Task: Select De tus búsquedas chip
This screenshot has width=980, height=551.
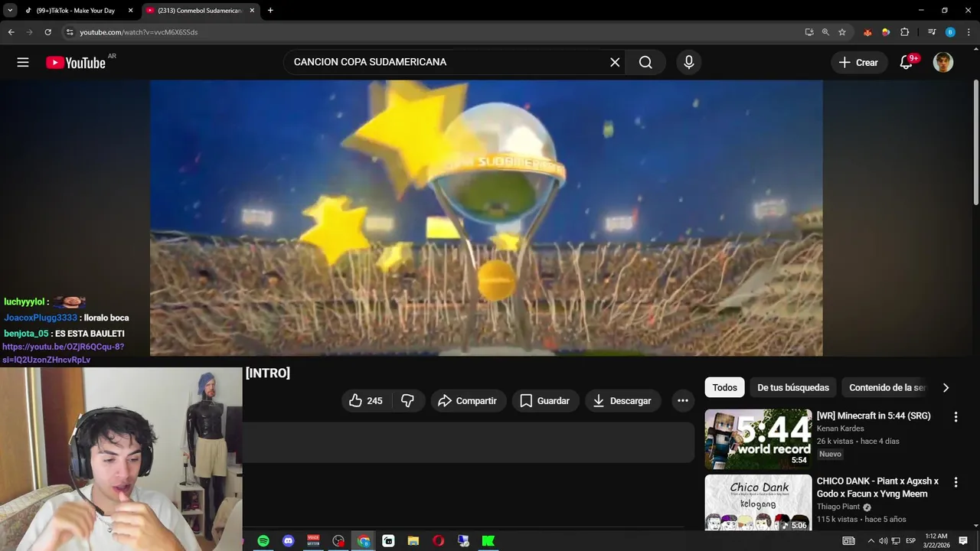Action: click(x=793, y=388)
